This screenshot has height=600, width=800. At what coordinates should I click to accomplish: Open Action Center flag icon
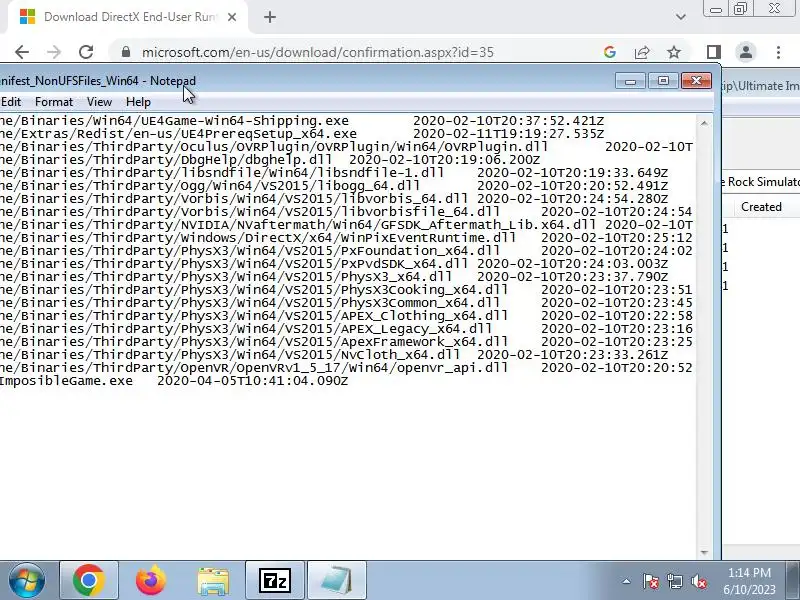pos(651,581)
